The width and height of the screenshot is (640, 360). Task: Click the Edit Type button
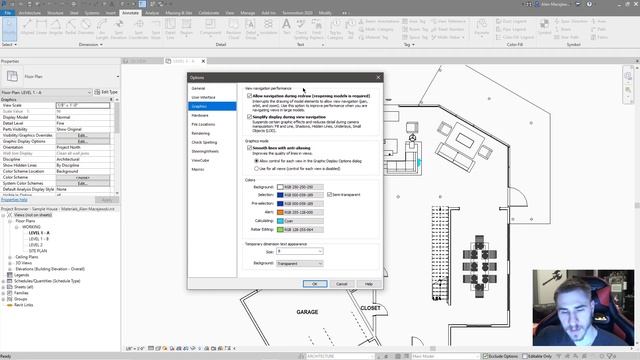pyautogui.click(x=106, y=92)
